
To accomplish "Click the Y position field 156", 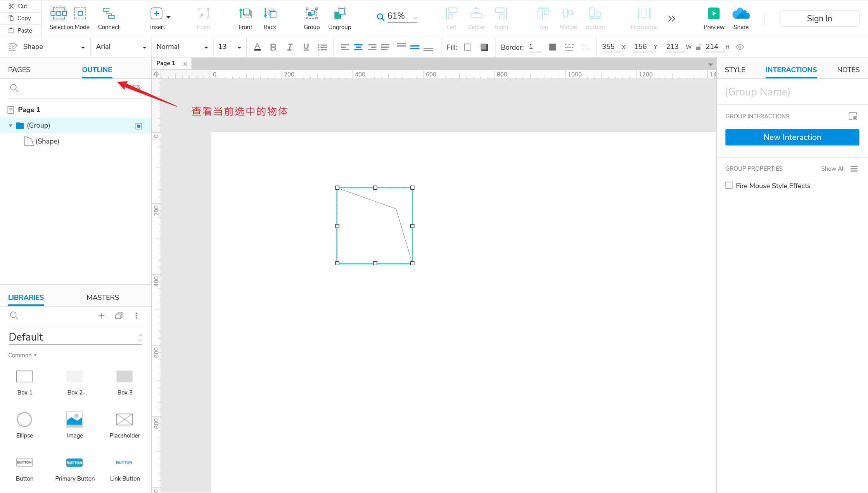I will click(x=643, y=47).
